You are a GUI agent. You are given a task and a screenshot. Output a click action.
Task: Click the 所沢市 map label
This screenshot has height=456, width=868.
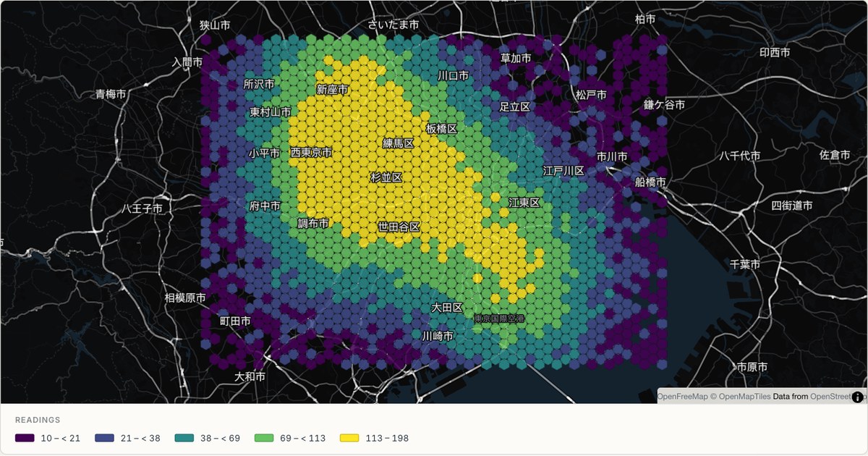(x=259, y=84)
